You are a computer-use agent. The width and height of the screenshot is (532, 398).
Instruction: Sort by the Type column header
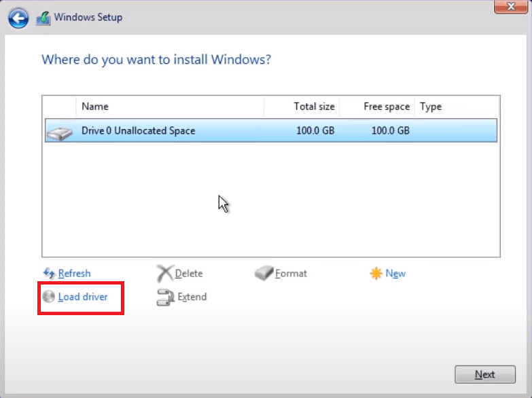(x=457, y=107)
